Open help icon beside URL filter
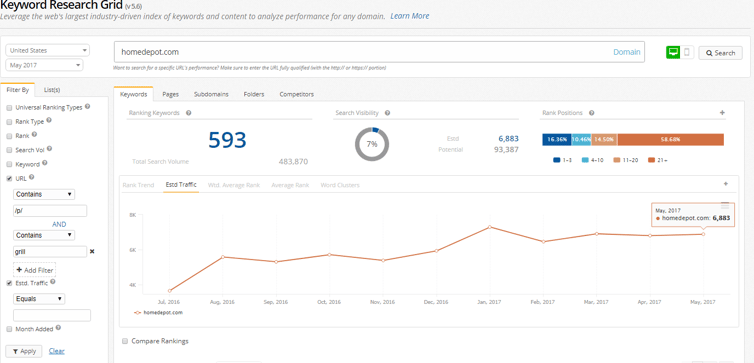754x363 pixels. [x=32, y=177]
